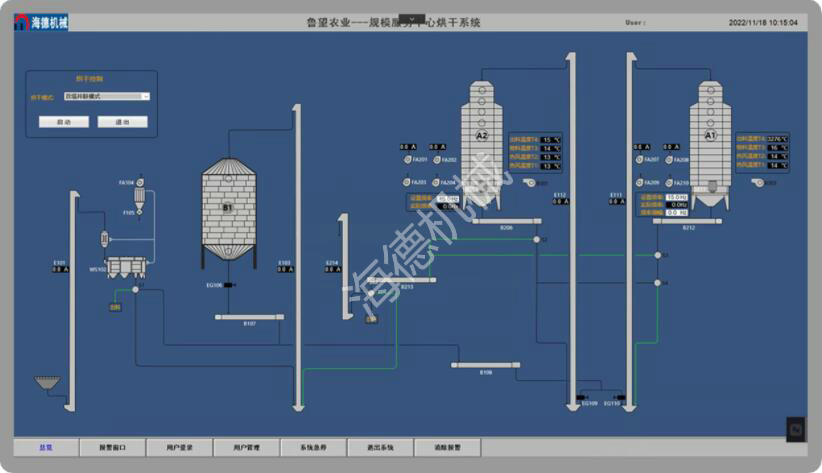The height and width of the screenshot is (473, 822).
Task: Click the FA201 fan icon
Action: [x=407, y=160]
